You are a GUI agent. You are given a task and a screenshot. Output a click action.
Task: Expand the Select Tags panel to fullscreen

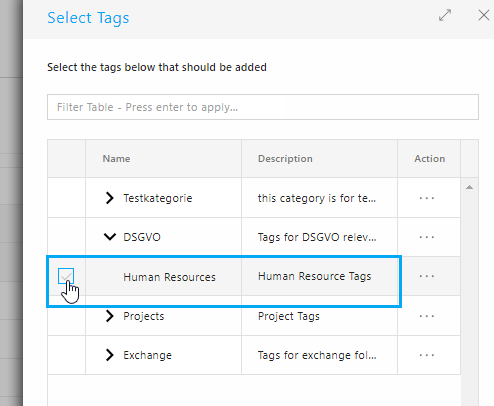pos(445,15)
